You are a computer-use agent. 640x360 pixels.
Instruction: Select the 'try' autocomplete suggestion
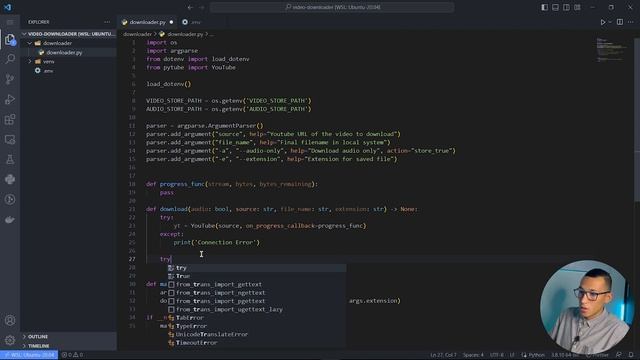tap(256, 268)
